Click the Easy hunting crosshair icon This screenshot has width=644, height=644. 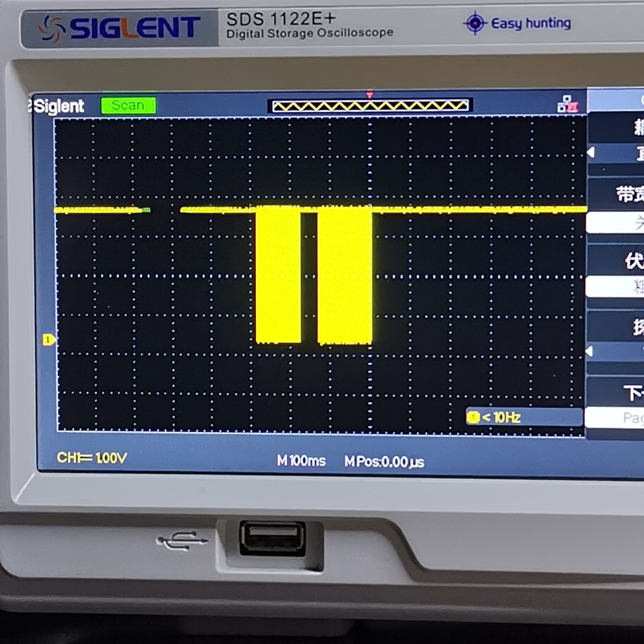coord(475,23)
